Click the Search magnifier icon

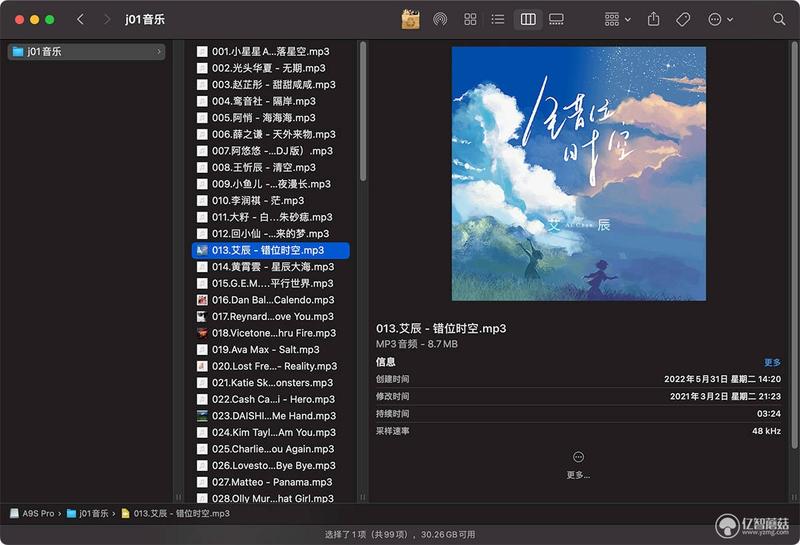click(779, 19)
